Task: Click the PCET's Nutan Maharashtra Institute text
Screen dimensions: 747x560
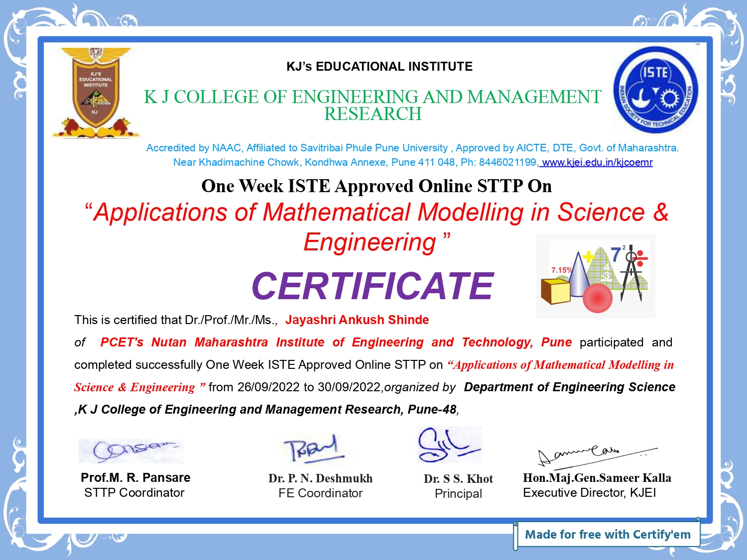Action: point(336,342)
